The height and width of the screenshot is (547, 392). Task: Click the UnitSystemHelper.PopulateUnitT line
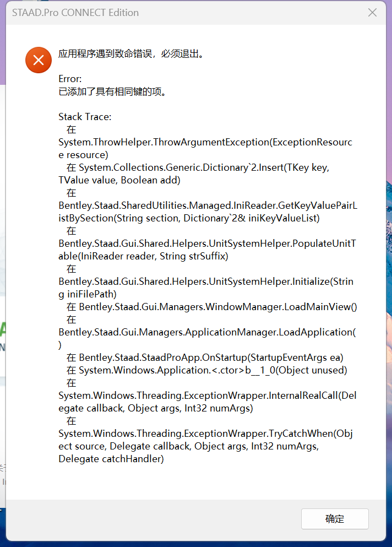[x=207, y=243]
